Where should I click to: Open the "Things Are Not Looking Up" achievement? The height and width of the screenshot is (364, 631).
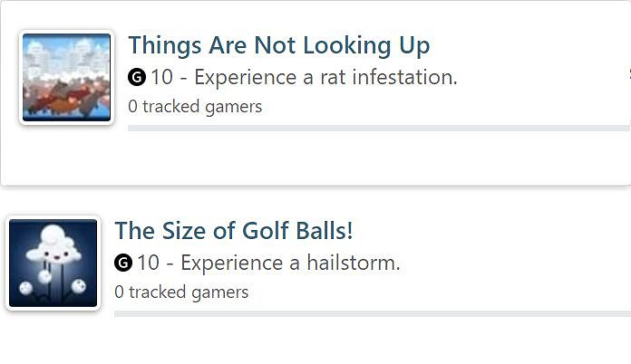(278, 45)
